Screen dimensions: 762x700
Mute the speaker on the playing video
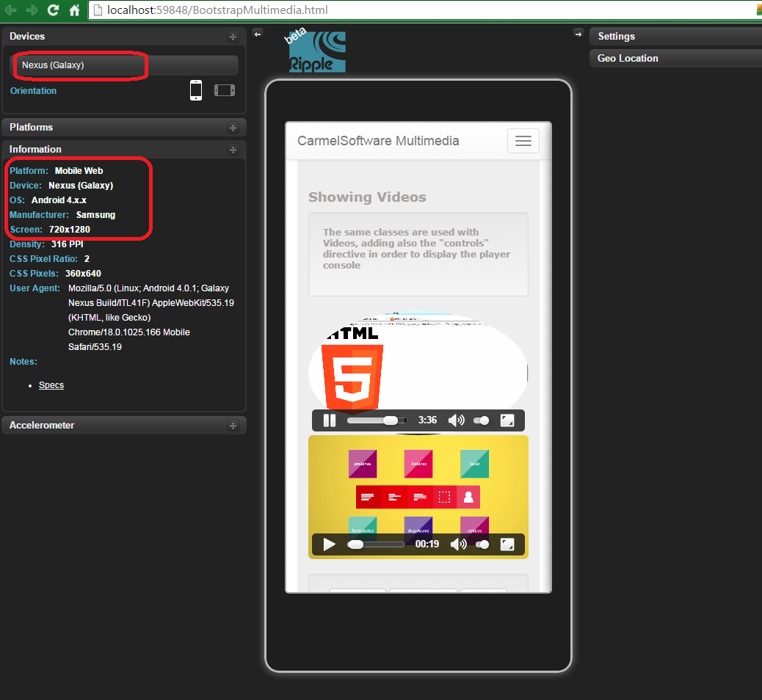456,420
